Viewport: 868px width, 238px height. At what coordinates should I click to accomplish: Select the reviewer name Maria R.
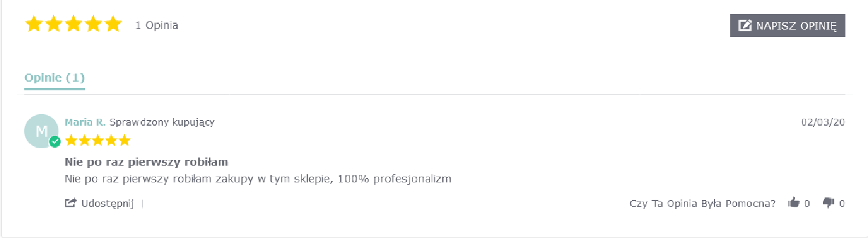(x=85, y=122)
